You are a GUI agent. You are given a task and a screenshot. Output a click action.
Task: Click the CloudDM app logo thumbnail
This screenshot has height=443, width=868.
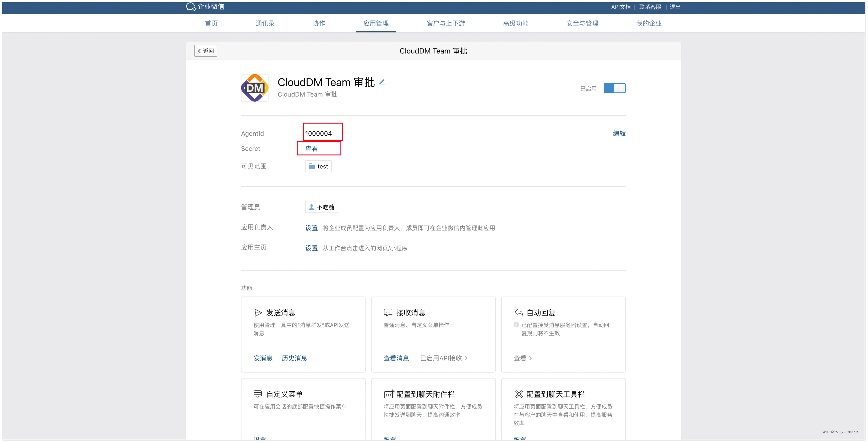click(x=255, y=88)
